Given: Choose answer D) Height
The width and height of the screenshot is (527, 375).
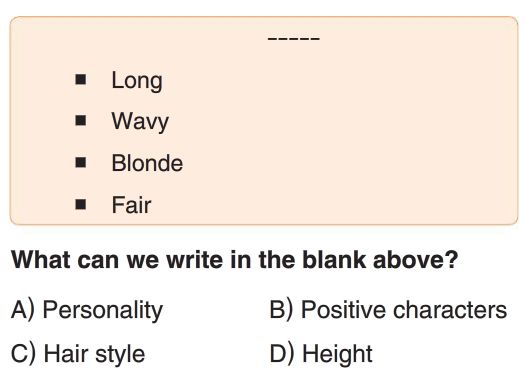Looking at the screenshot, I should coord(321,354).
